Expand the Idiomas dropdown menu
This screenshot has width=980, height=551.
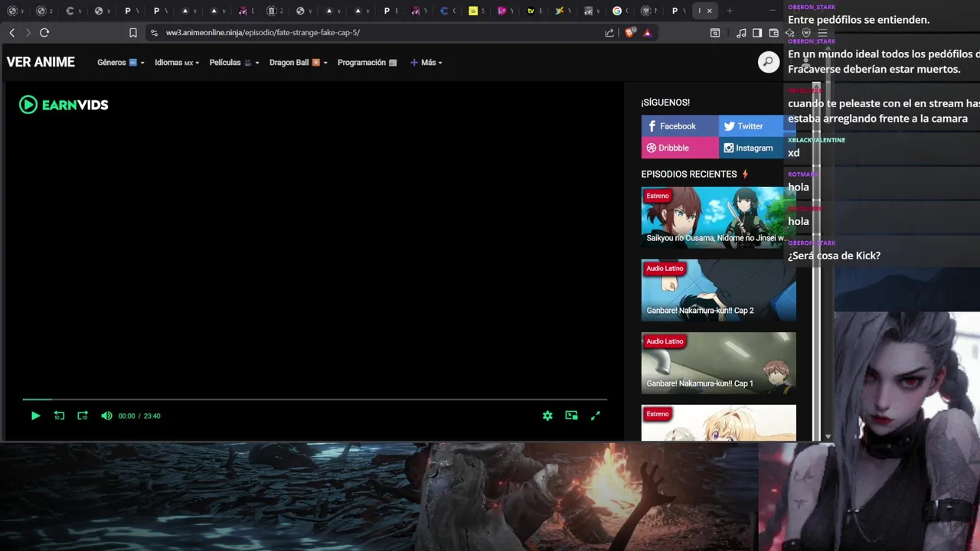pos(177,63)
